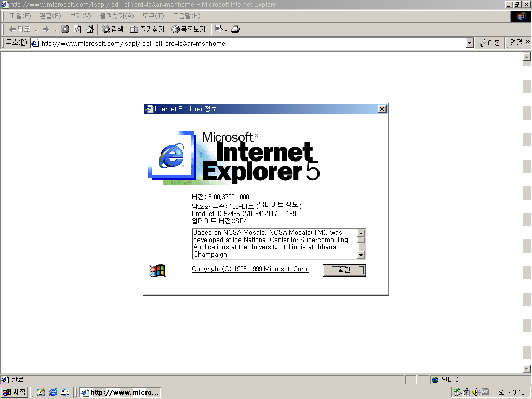Click the http://www.micro... taskbar button
Viewport: 532px width, 399px height.
click(x=121, y=393)
